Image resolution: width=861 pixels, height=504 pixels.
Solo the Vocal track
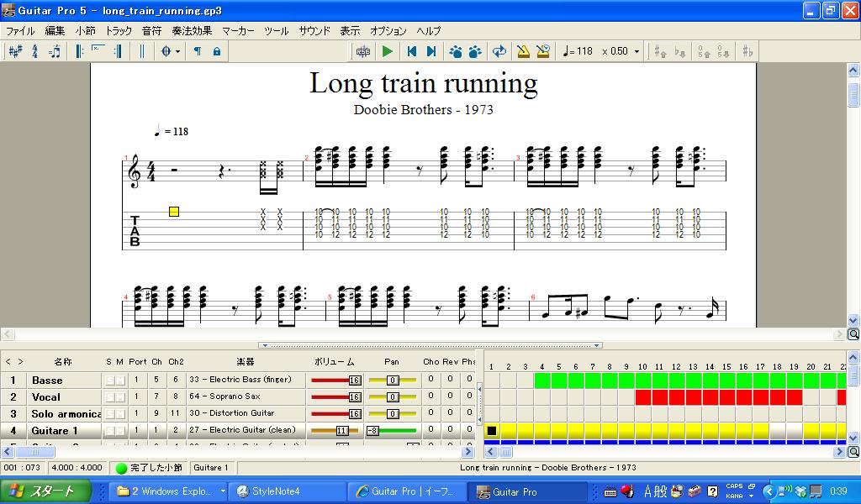click(109, 397)
